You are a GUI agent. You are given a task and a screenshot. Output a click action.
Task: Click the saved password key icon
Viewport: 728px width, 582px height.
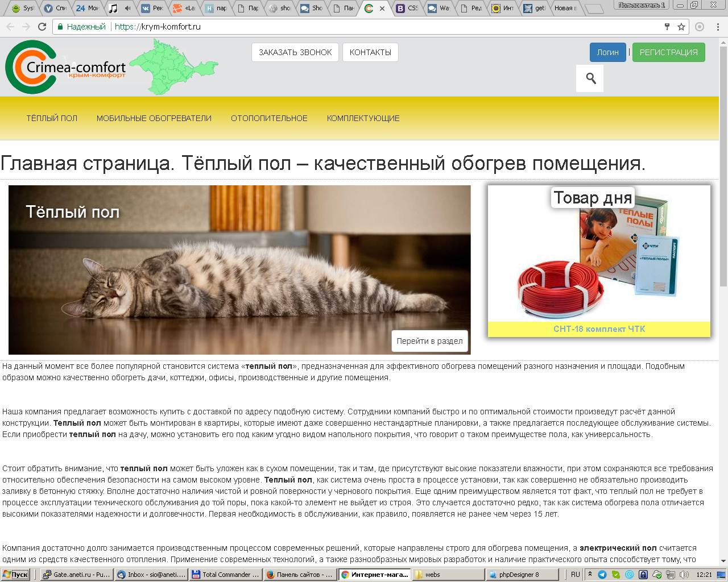pos(667,27)
